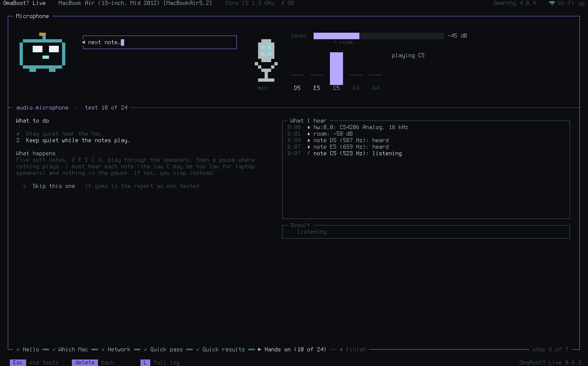Click the mic input level meter

pos(379,36)
